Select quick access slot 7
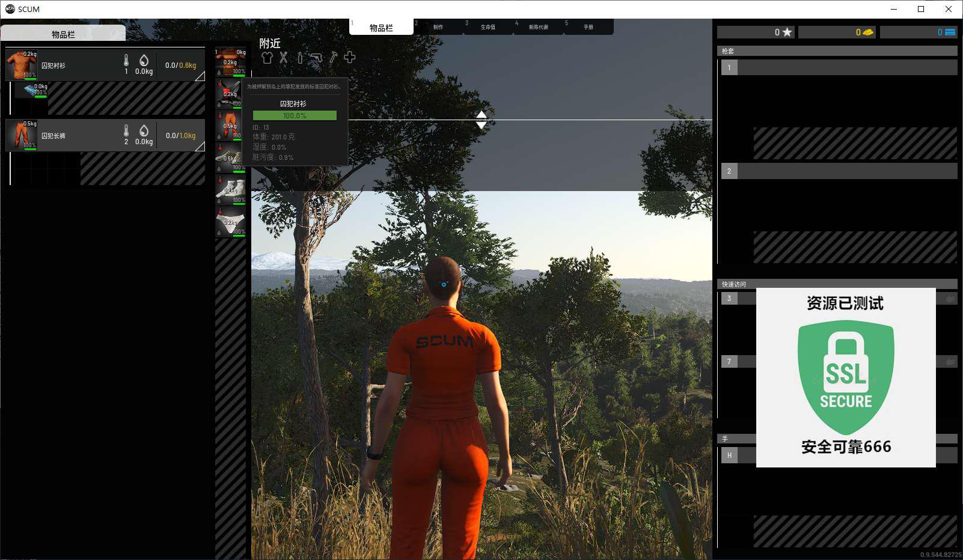 point(729,361)
